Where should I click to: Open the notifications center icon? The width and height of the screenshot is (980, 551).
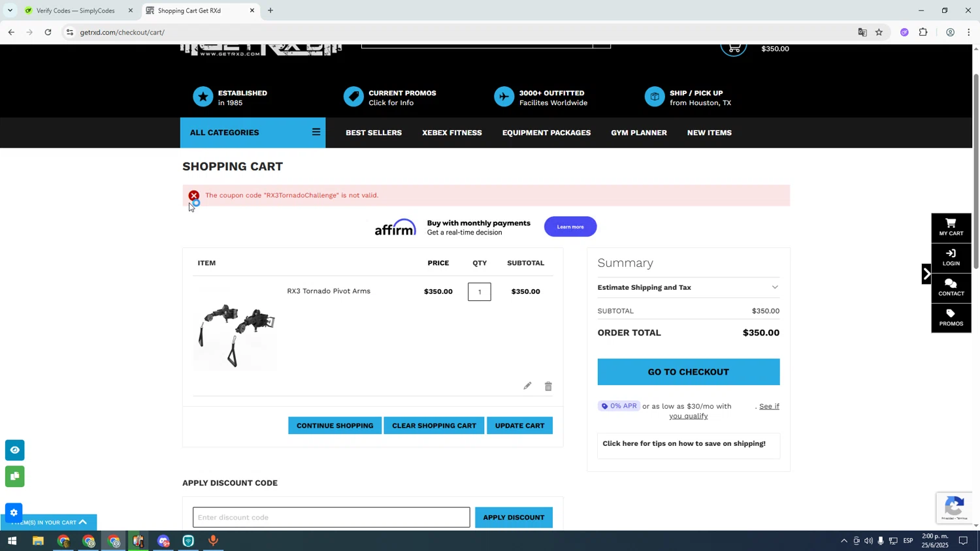click(963, 541)
